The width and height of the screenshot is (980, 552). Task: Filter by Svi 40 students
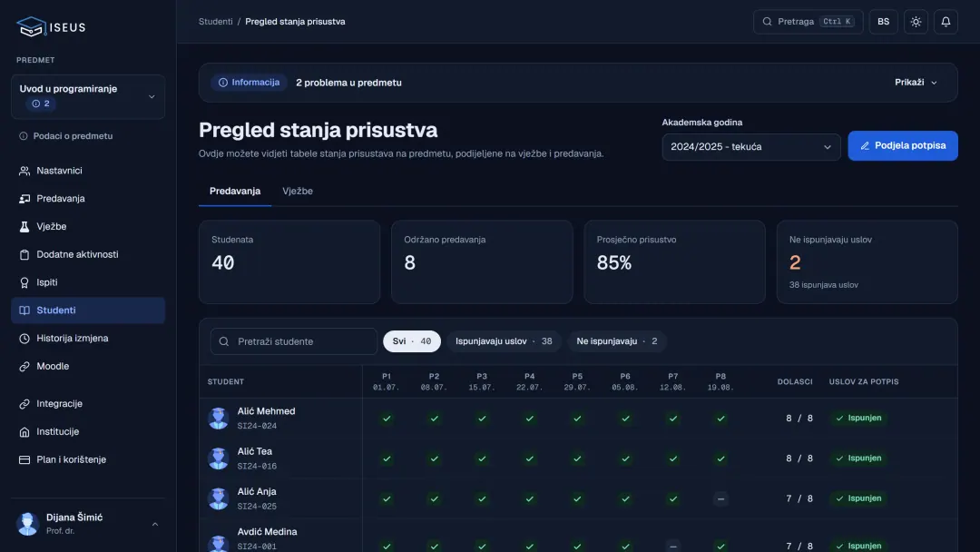coord(412,341)
